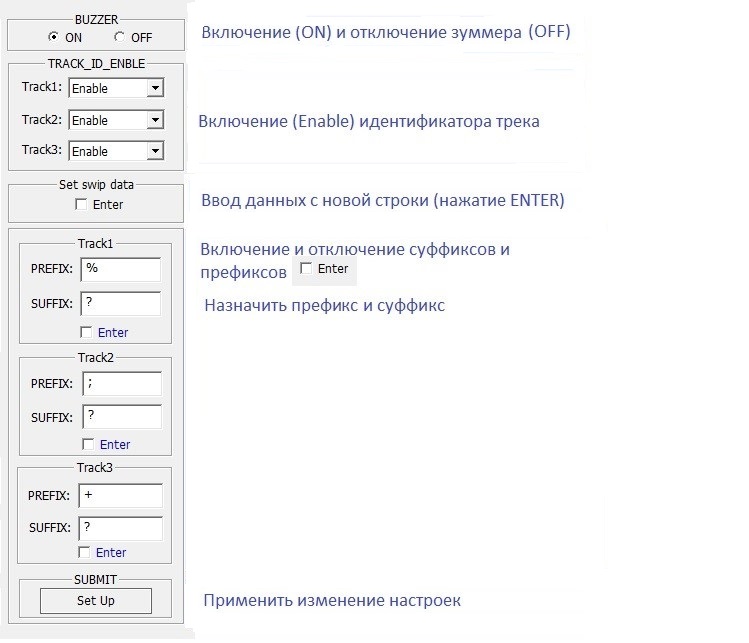Click the Track1 dropdown arrow button

(154, 88)
